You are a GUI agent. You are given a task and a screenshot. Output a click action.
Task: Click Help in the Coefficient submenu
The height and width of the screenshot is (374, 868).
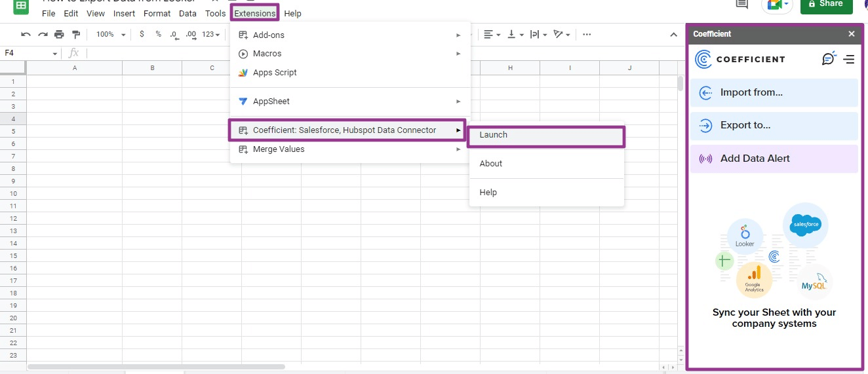pyautogui.click(x=546, y=193)
